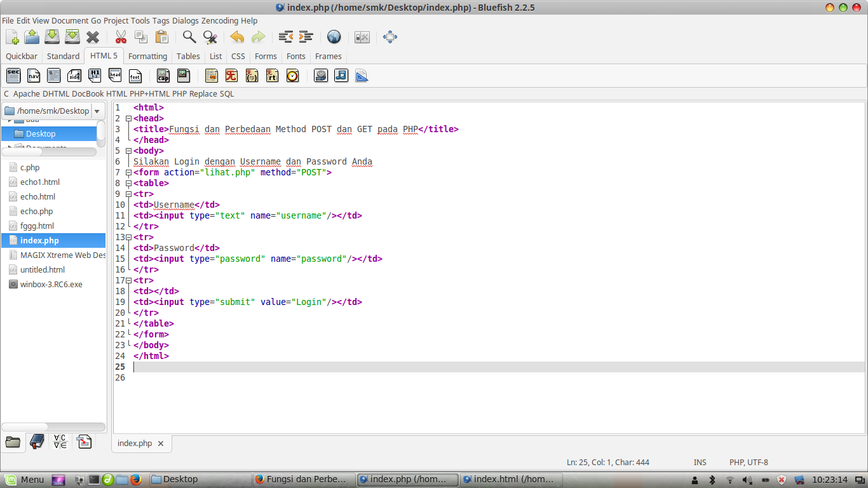Preview the page in browser via globe icon
This screenshot has height=488, width=868.
click(x=334, y=37)
